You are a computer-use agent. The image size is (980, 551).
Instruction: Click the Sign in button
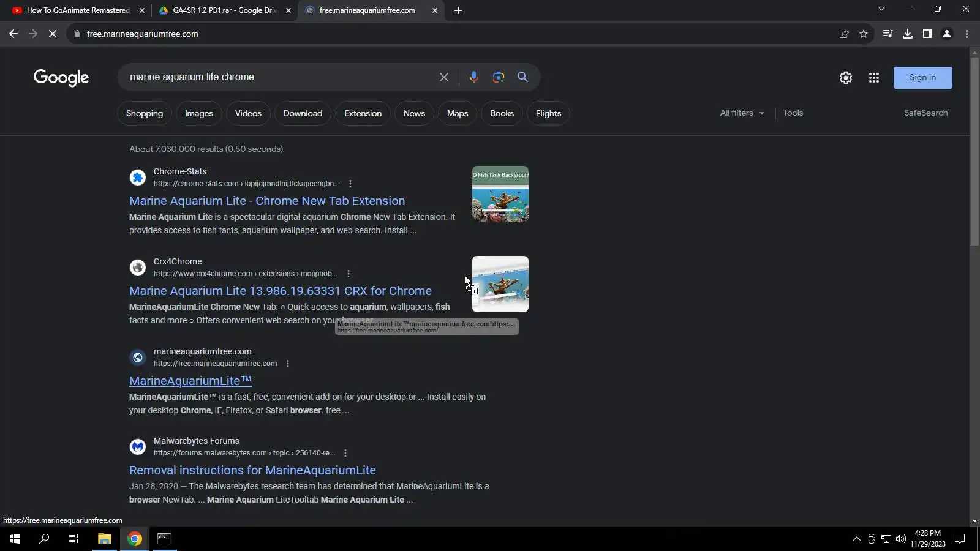point(922,78)
